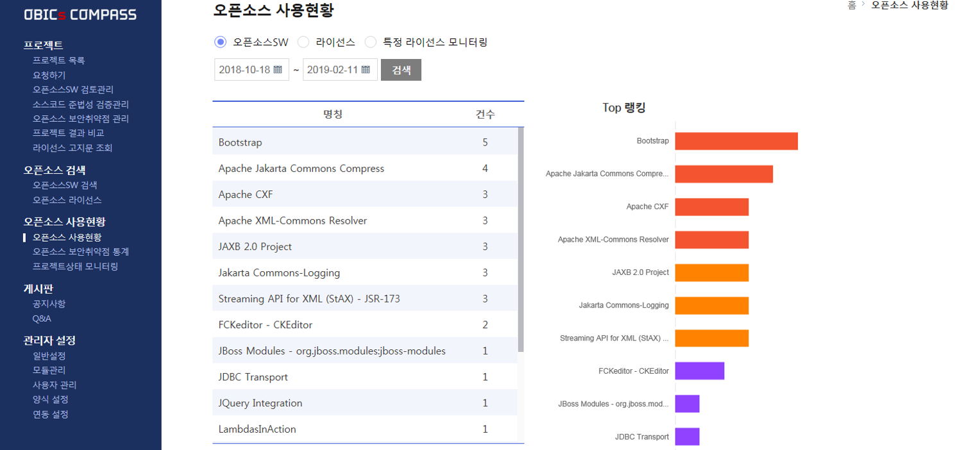Select the Apache Jakarta Commons Compress row
Screen dimensions: 980x450
365,169
